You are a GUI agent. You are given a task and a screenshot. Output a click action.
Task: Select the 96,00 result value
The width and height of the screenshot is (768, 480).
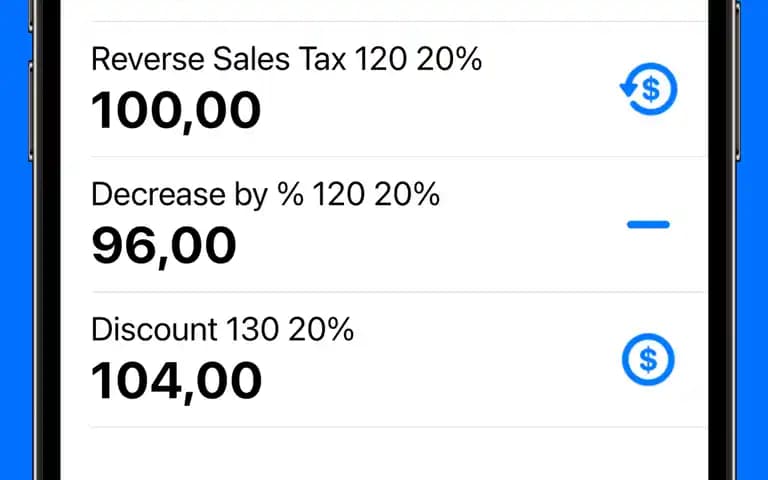coord(164,246)
